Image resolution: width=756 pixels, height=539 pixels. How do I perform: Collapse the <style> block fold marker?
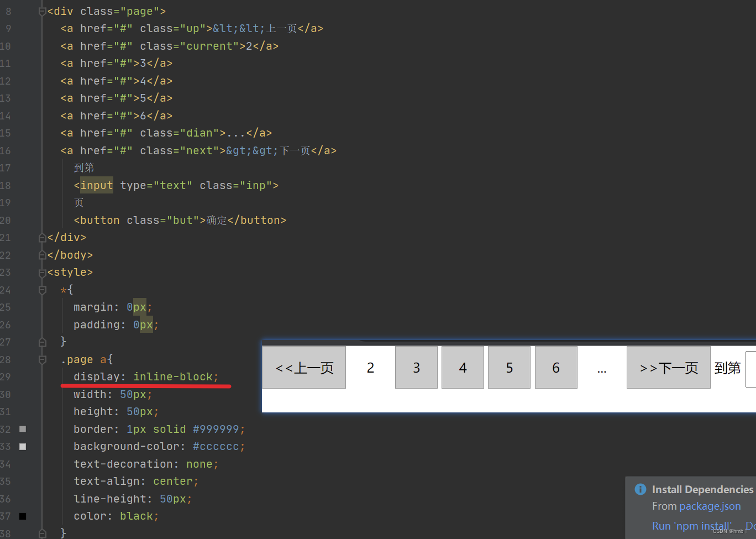click(43, 273)
